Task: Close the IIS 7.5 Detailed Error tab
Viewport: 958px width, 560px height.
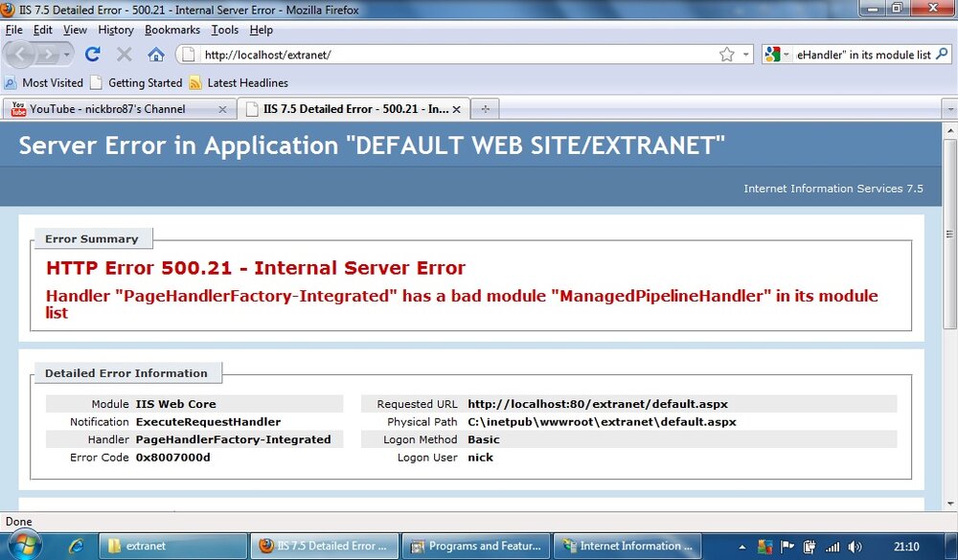Action: [456, 109]
